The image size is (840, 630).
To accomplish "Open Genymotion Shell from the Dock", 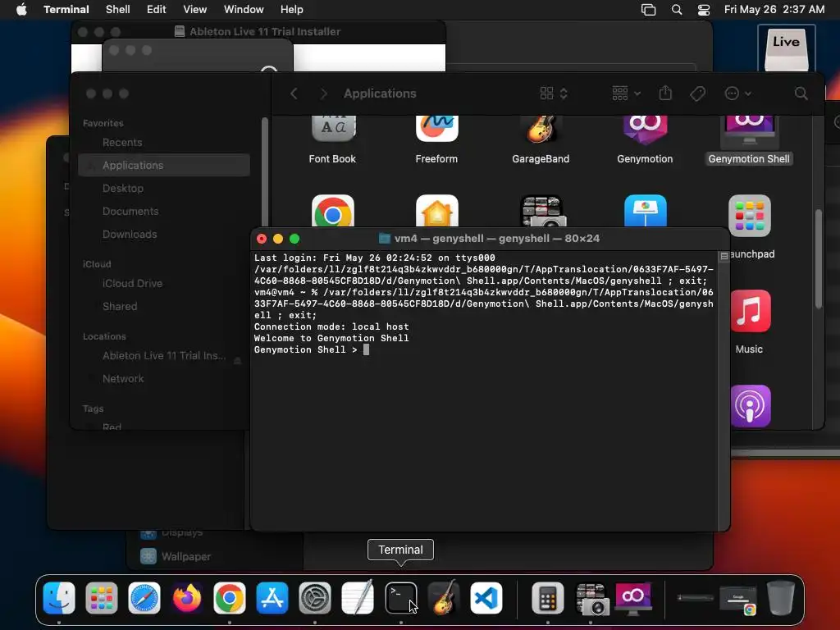I will click(x=633, y=598).
